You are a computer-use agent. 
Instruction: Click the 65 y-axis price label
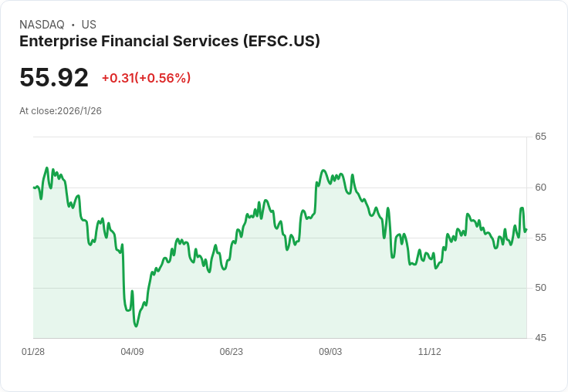point(540,137)
